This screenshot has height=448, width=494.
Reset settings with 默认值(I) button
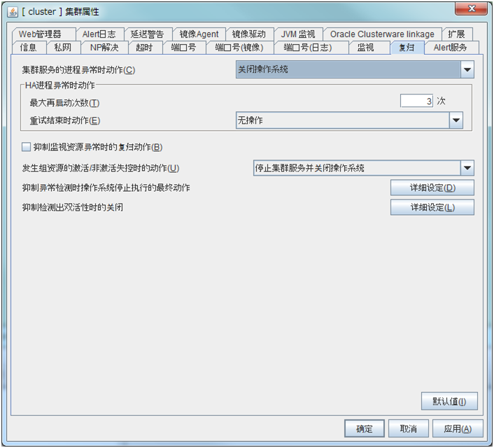tap(449, 401)
